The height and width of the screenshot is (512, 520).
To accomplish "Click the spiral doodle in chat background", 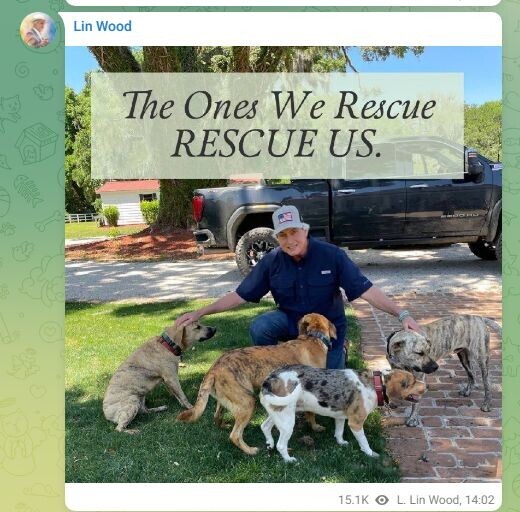I will pyautogui.click(x=22, y=70).
